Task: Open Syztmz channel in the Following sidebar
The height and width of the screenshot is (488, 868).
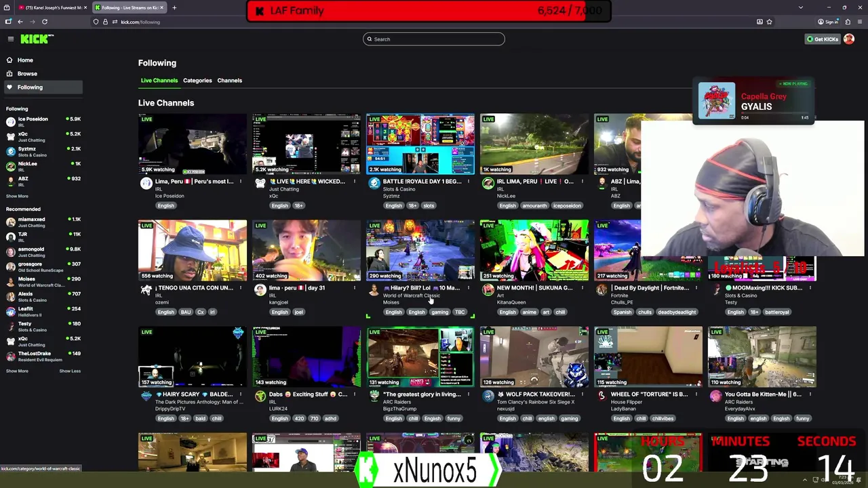Action: coord(43,151)
